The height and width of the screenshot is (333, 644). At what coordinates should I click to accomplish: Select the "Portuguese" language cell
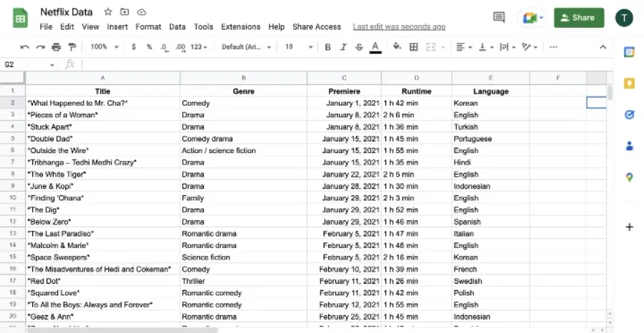(x=491, y=139)
